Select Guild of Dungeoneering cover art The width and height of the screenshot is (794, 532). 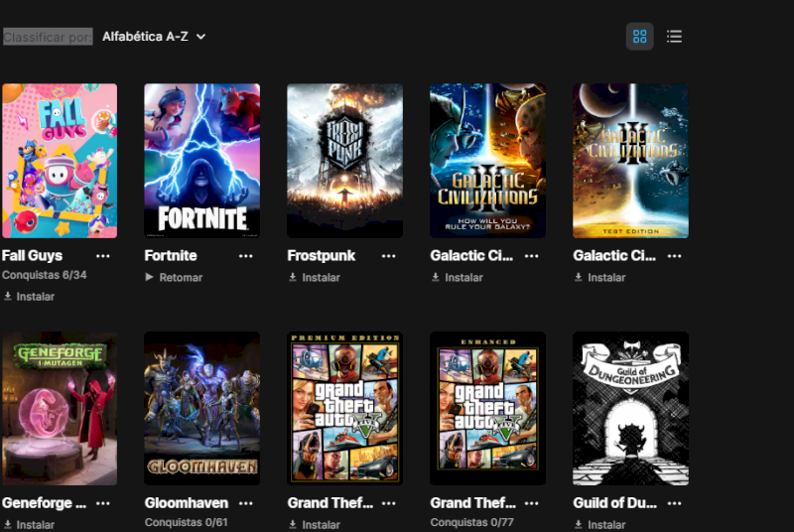click(x=630, y=409)
